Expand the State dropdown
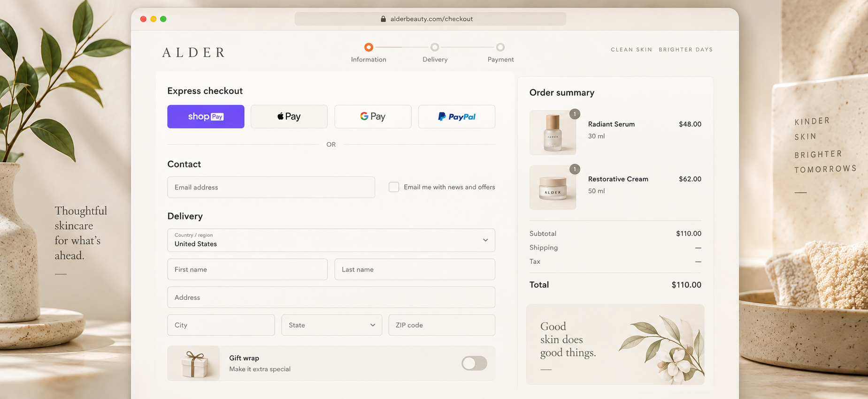 point(332,325)
